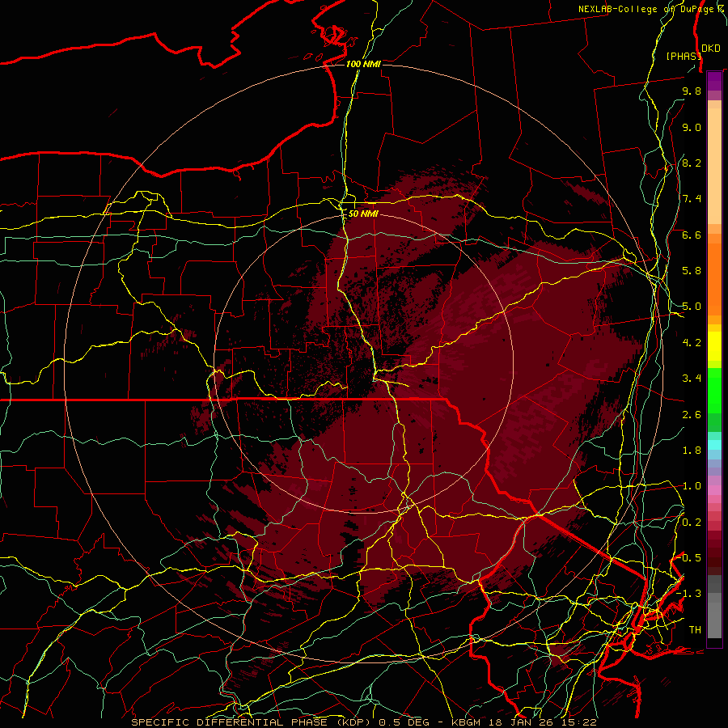The width and height of the screenshot is (728, 728).
Task: Click the peach segment of the color bar
Action: coord(714,166)
